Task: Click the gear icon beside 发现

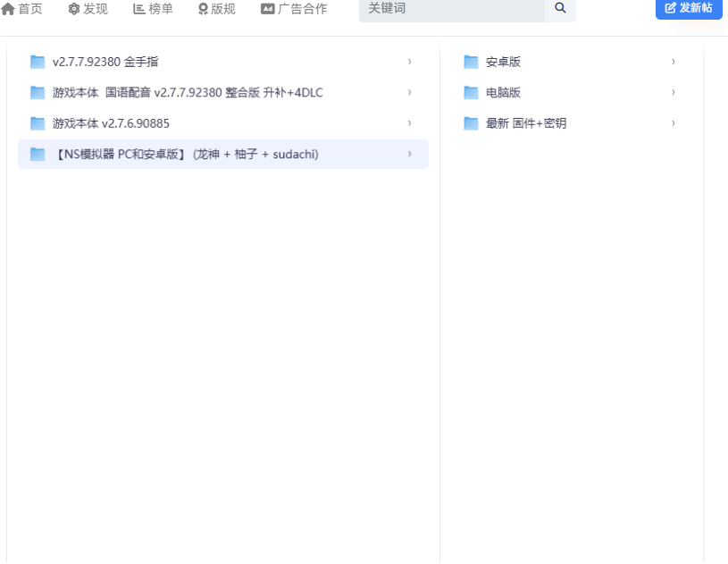Action: [x=74, y=9]
